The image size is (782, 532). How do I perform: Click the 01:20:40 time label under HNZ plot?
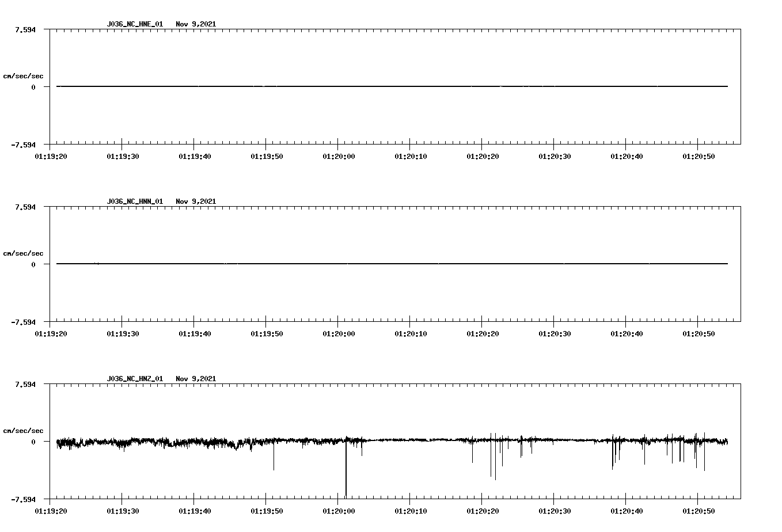[627, 511]
